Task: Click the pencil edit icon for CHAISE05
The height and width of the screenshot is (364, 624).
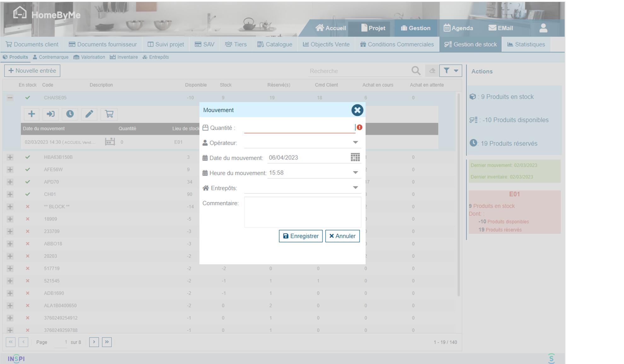Action: tap(89, 114)
